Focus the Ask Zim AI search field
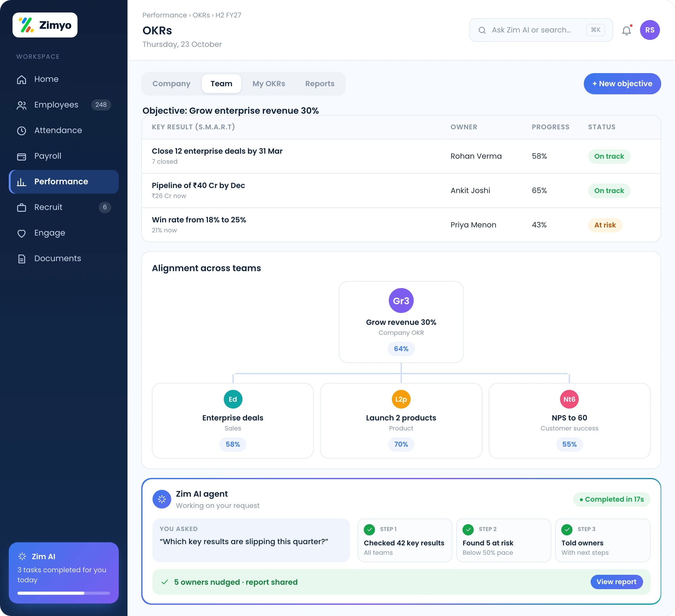 541,30
